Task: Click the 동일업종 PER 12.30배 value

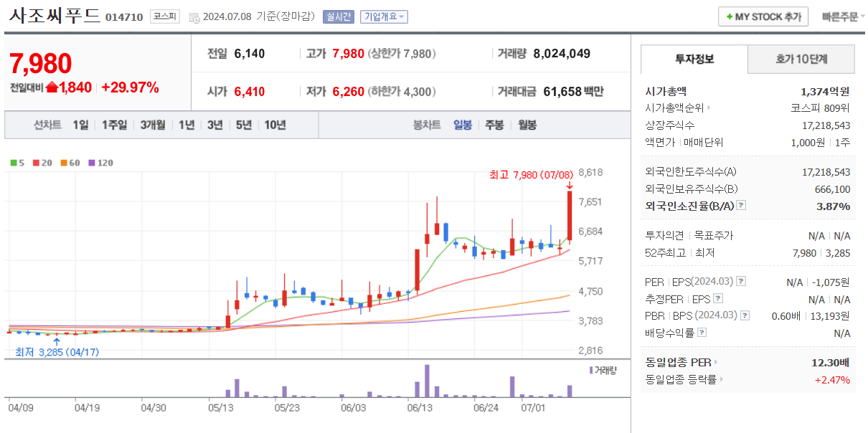Action: (x=830, y=362)
